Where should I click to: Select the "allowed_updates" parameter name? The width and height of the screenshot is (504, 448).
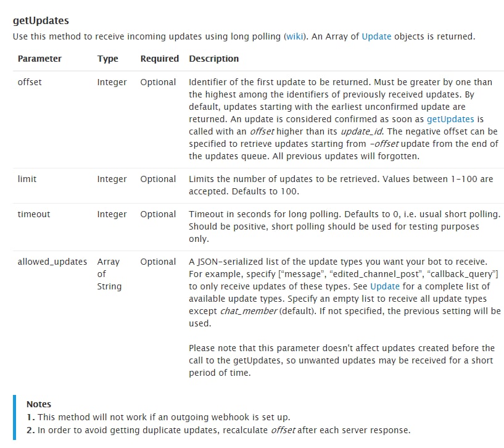[x=52, y=262]
